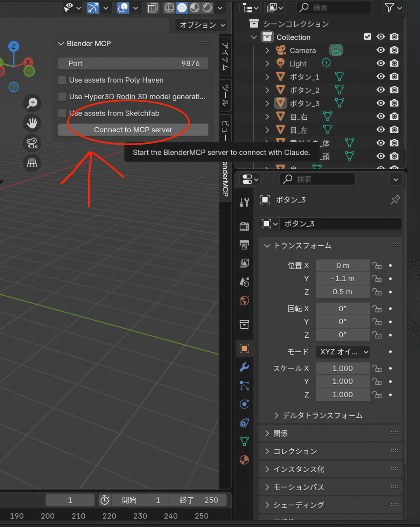Expand the ボタン_2 item in the outliner
The width and height of the screenshot is (420, 527).
[267, 90]
